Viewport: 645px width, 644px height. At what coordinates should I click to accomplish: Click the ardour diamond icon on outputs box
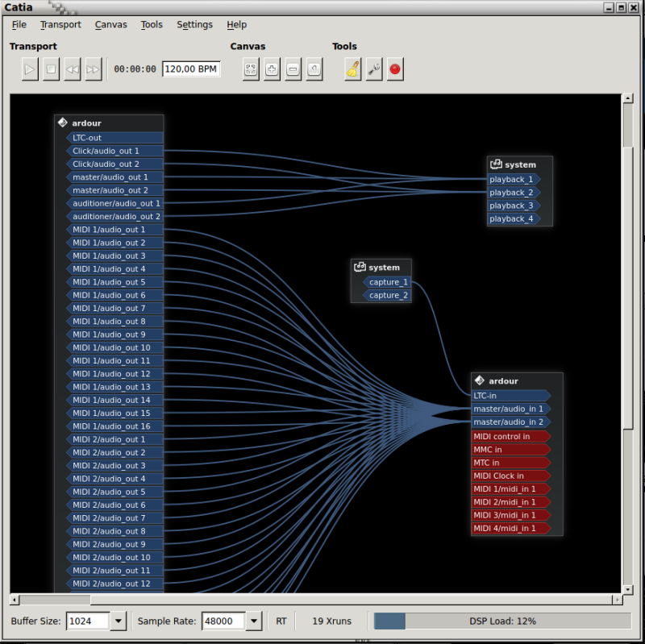point(63,123)
